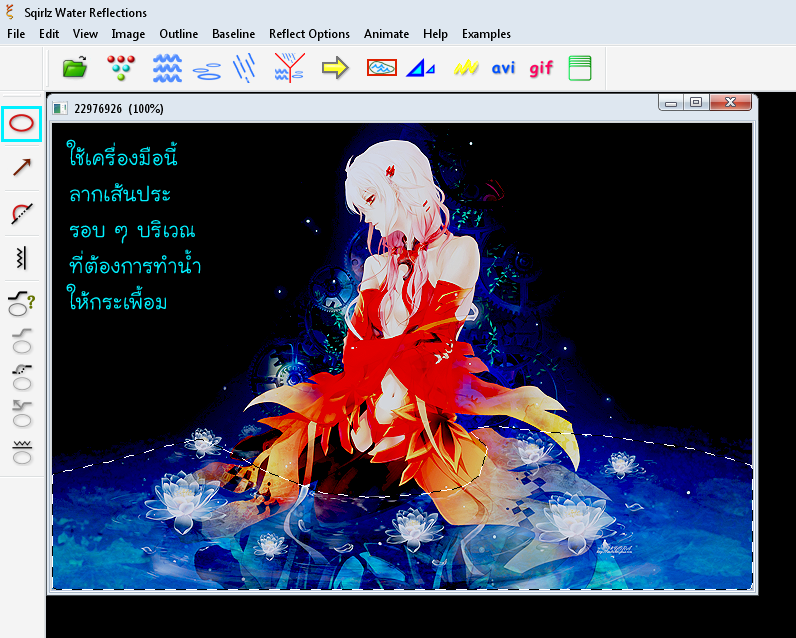Click the green open folder icon

tap(75, 68)
